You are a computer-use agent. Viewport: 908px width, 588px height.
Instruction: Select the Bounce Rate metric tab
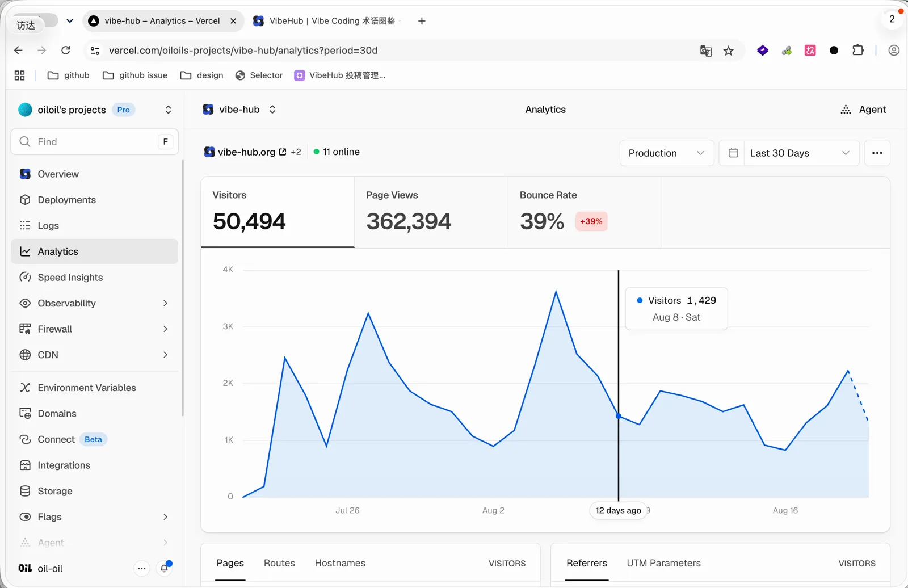[x=585, y=212]
